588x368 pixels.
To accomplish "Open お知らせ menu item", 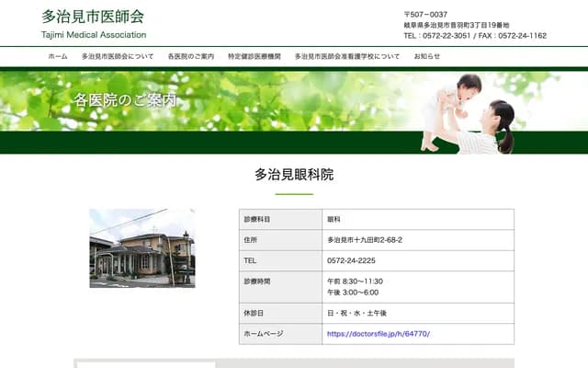I will pos(426,56).
